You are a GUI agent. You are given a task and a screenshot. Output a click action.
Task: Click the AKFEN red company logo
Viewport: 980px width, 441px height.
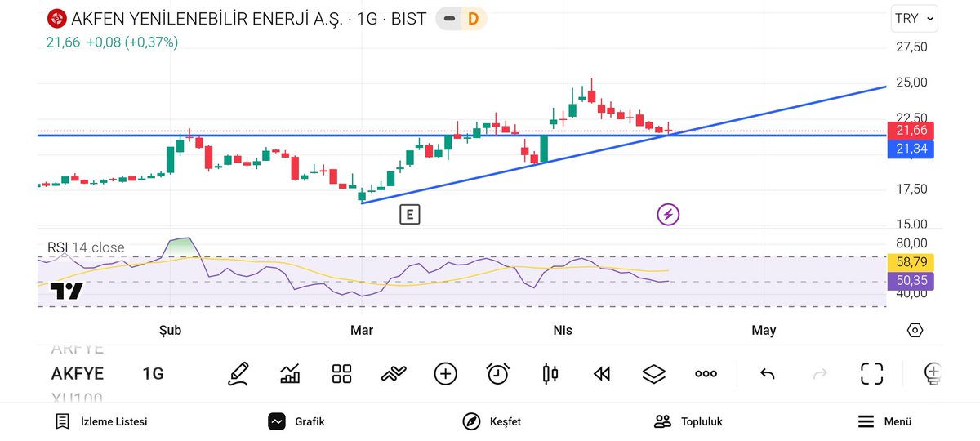pos(56,18)
